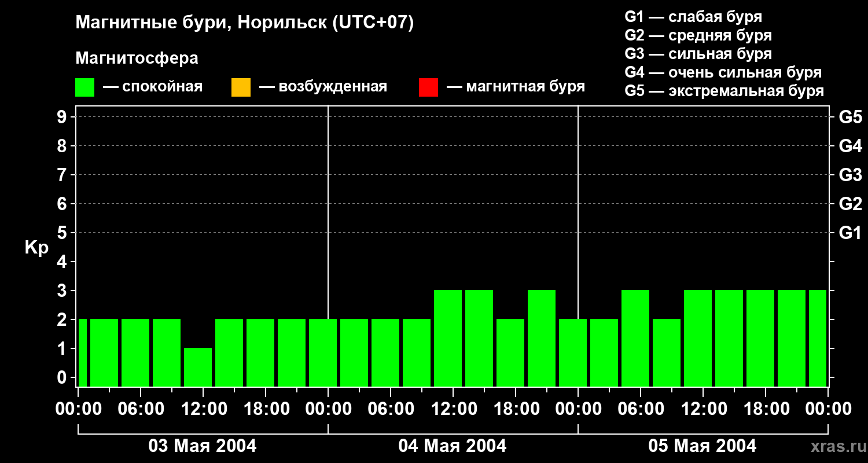The image size is (868, 463).
Task: Click the standalone "G4" right-axis label
Action: point(850,146)
